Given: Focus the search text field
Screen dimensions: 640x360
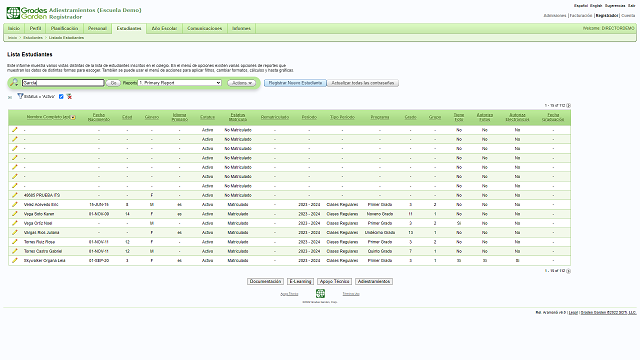Looking at the screenshot, I should click(63, 83).
